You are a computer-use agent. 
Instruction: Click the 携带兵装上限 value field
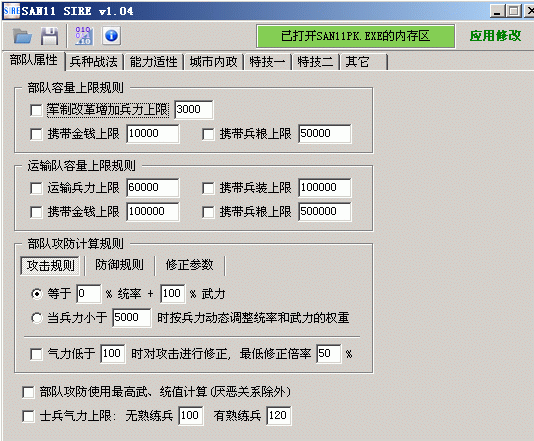[x=325, y=188]
